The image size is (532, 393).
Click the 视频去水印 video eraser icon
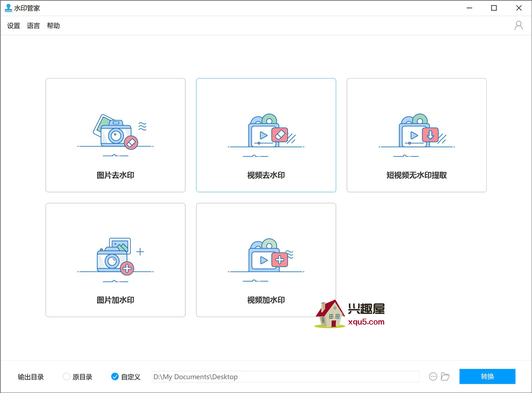point(266,132)
